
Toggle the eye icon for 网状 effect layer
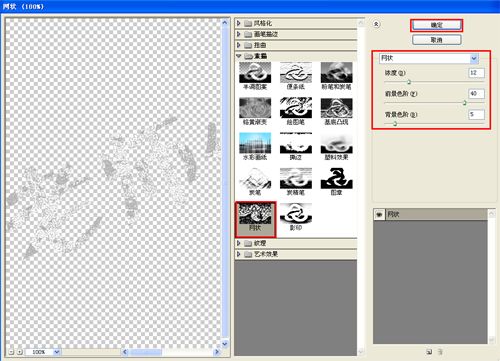(379, 215)
